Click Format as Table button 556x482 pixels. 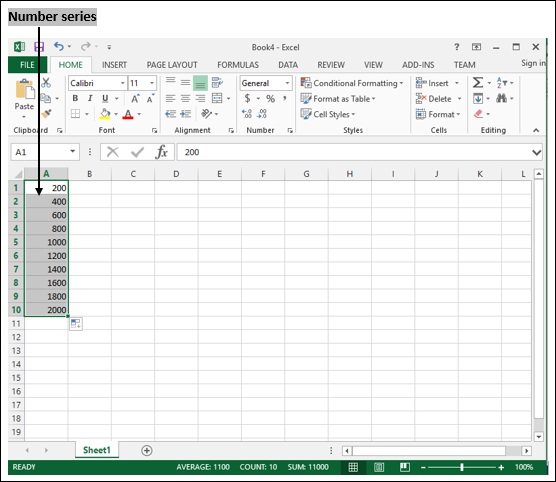tap(338, 99)
